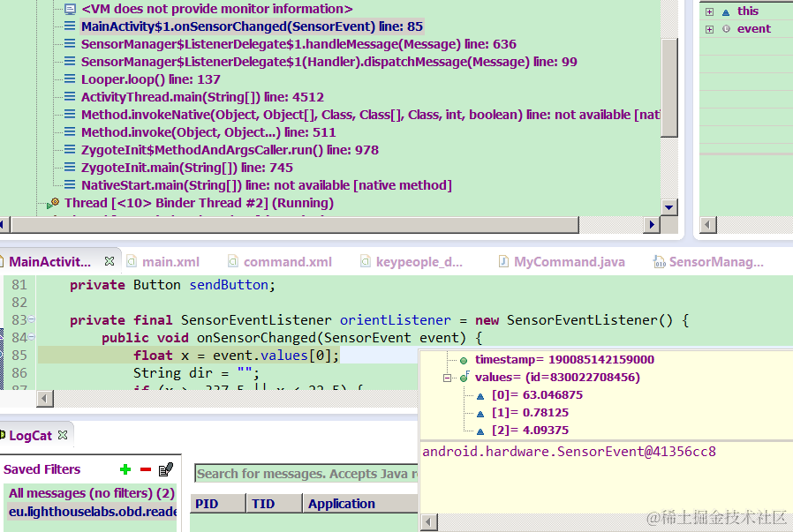Viewport: 793px width, 532px height.
Task: Edit the selected LogCat filter
Action: click(166, 469)
